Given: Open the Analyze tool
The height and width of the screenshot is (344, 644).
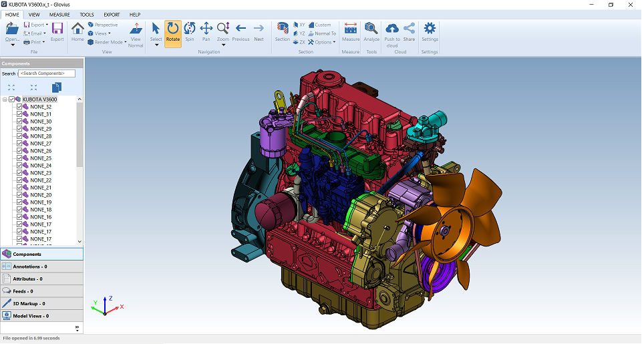Looking at the screenshot, I should (371, 31).
